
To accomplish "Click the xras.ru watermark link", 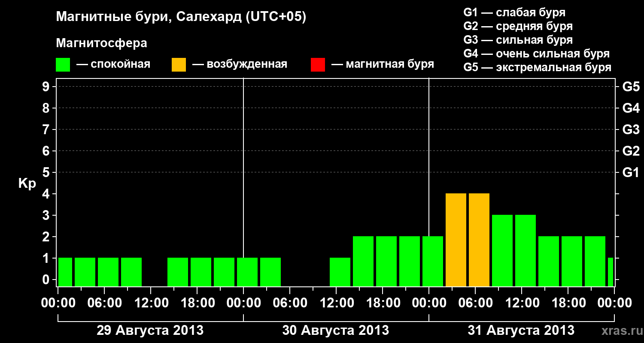I will click(x=621, y=331).
